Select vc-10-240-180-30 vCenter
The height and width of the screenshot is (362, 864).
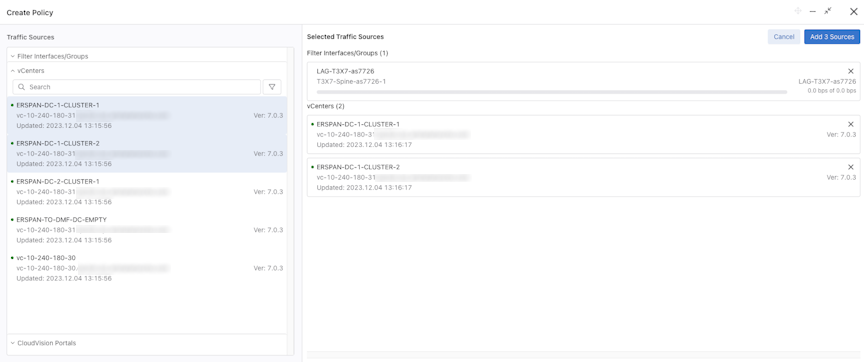pos(147,268)
